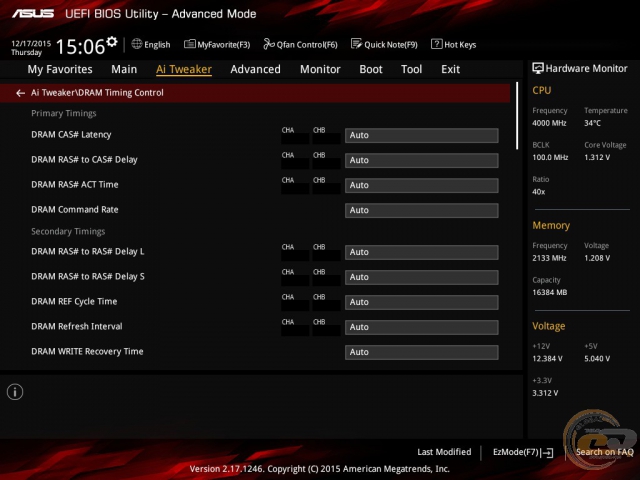
Task: Click the back arrow in DRAM Timing Control
Action: pos(20,93)
